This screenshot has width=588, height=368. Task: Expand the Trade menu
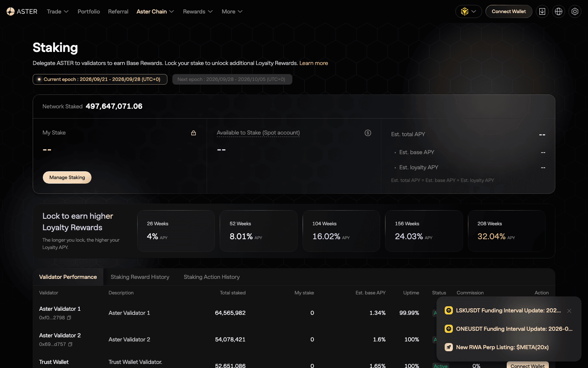coord(58,11)
